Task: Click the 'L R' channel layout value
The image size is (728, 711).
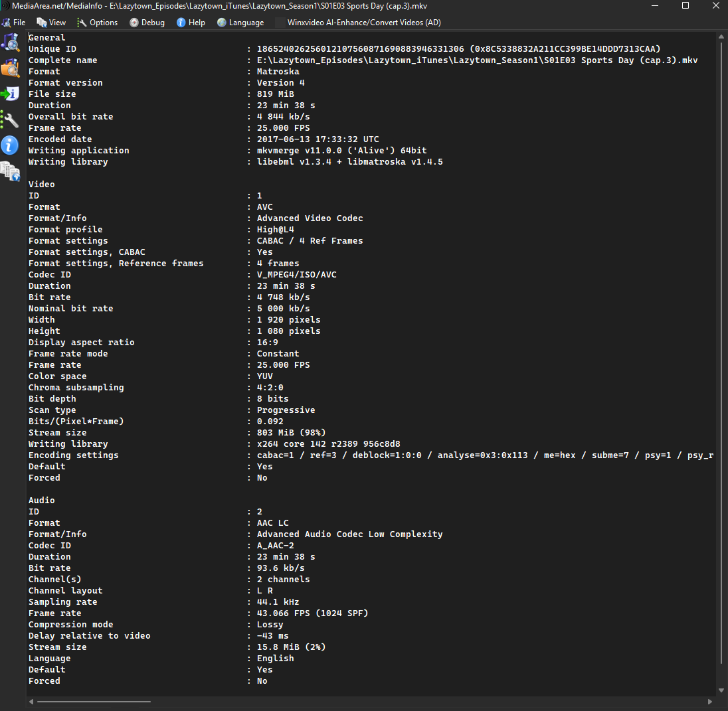Action: (x=264, y=591)
